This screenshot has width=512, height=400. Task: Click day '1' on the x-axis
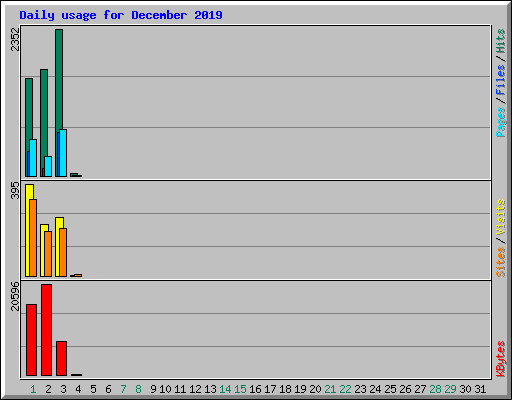tap(33, 389)
